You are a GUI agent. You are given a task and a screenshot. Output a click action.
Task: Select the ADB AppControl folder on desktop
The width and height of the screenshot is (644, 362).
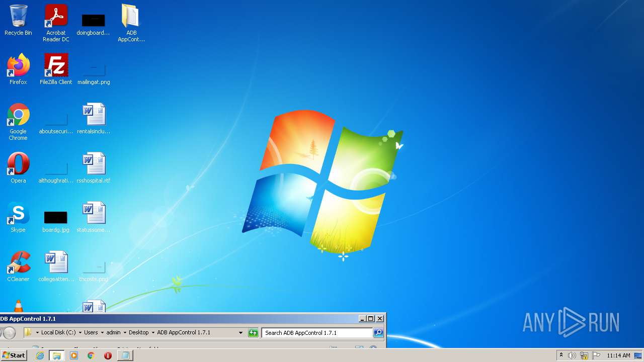(x=131, y=23)
